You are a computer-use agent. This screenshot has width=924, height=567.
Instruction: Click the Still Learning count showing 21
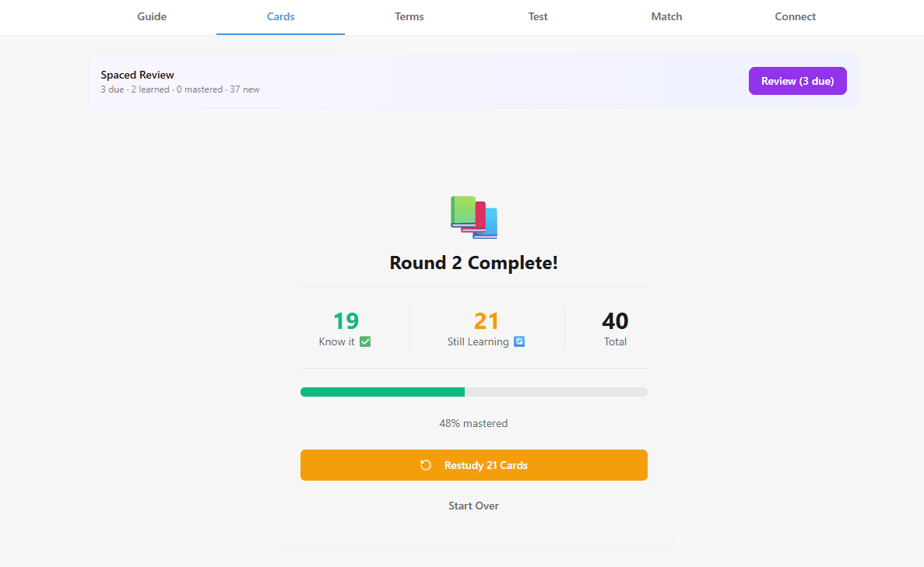(x=487, y=320)
